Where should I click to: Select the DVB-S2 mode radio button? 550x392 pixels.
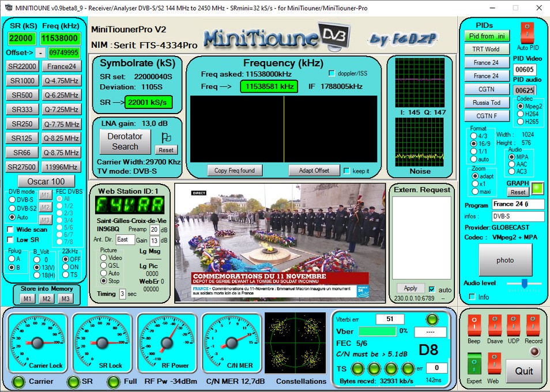12,208
